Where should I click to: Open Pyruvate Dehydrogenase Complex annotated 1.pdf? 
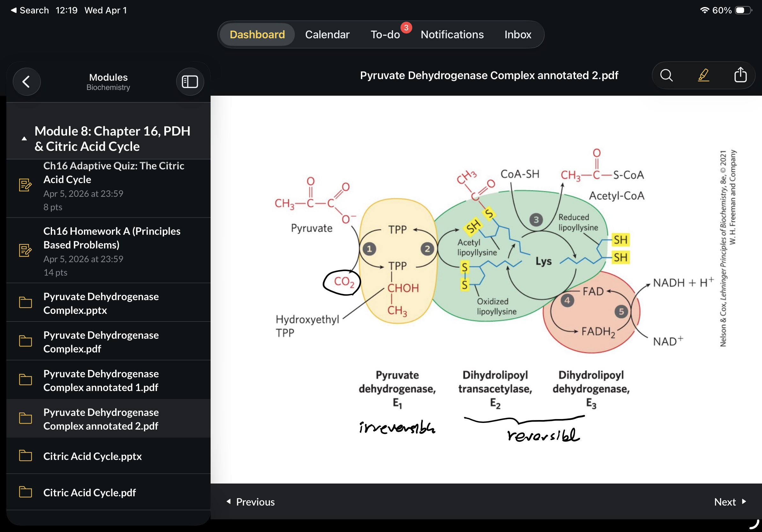[x=101, y=381]
